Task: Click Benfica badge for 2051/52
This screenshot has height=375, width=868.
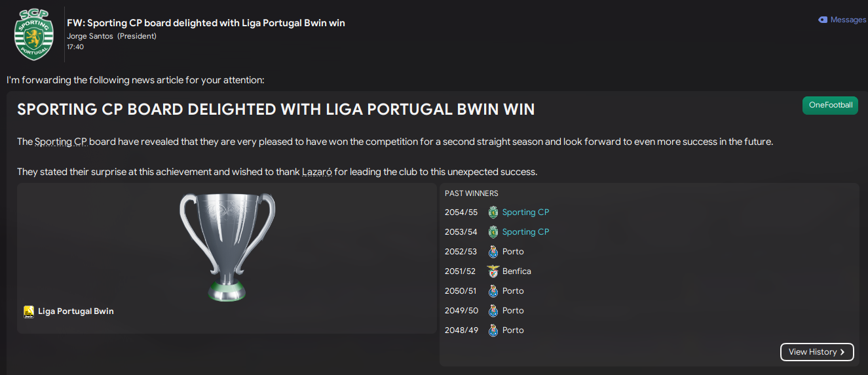Action: (493, 271)
